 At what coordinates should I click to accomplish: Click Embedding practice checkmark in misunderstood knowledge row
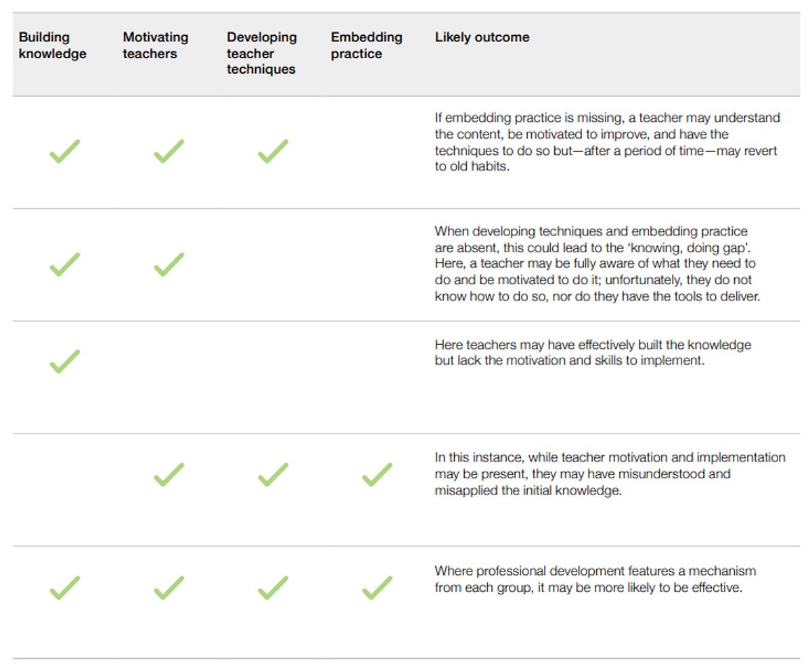point(378,474)
